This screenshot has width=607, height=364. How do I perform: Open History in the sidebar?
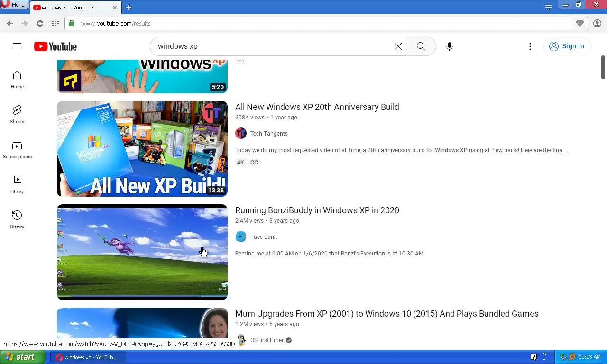click(x=17, y=220)
